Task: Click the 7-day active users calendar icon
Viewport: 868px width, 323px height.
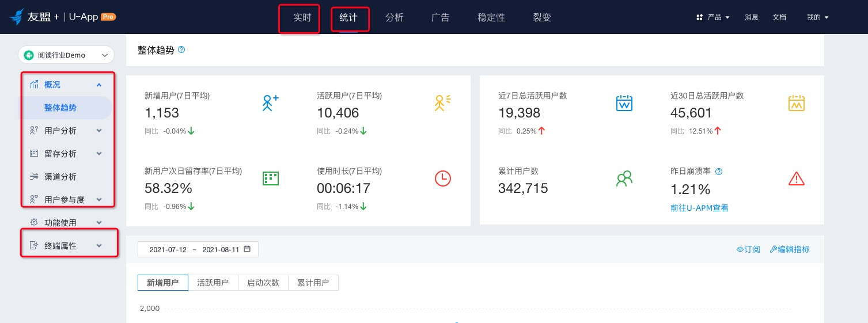Action: pyautogui.click(x=624, y=103)
